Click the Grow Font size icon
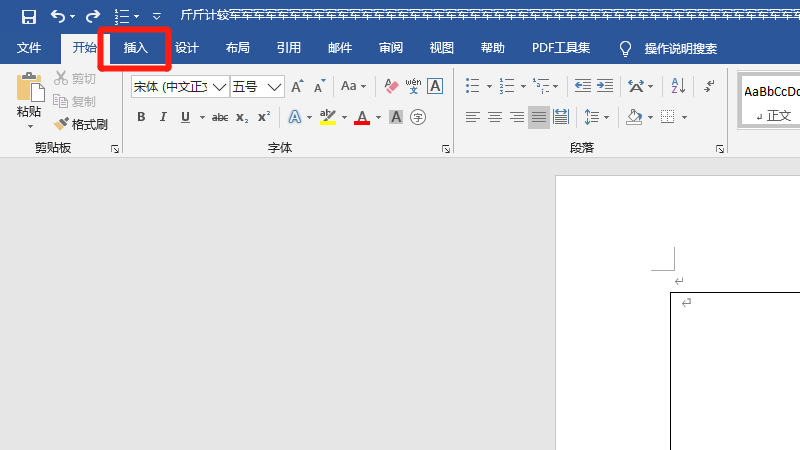The image size is (800, 450). (x=297, y=87)
